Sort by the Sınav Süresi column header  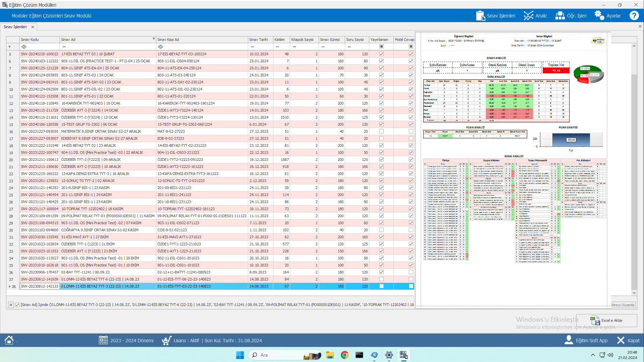coord(332,40)
